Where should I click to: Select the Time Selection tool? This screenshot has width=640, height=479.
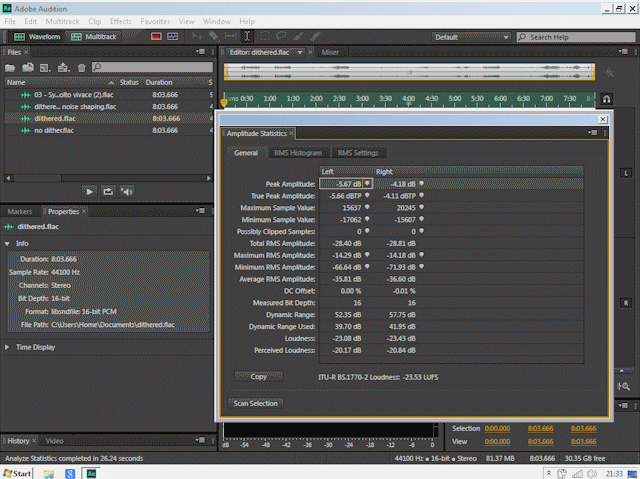click(x=247, y=36)
